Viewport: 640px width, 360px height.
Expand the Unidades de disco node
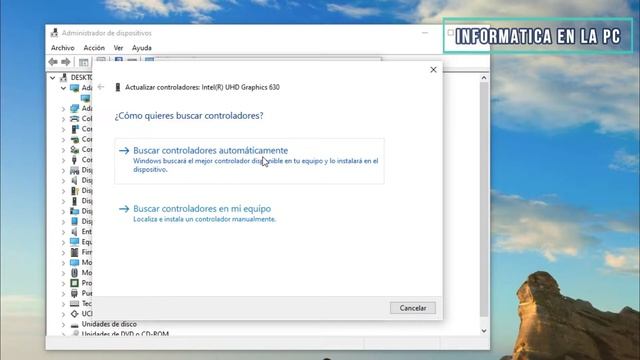tap(63, 325)
